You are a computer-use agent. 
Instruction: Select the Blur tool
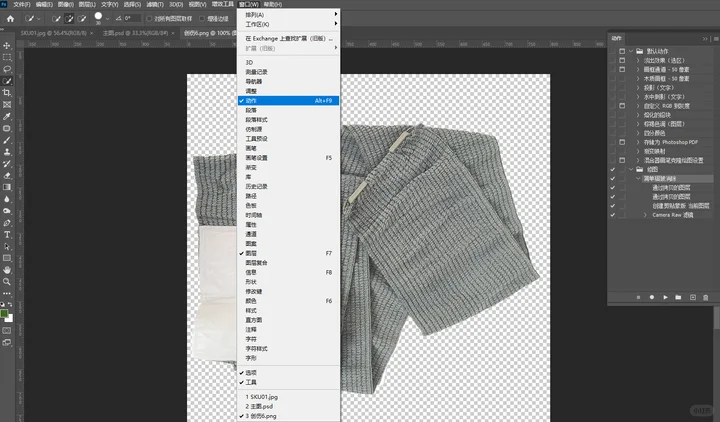click(7, 199)
